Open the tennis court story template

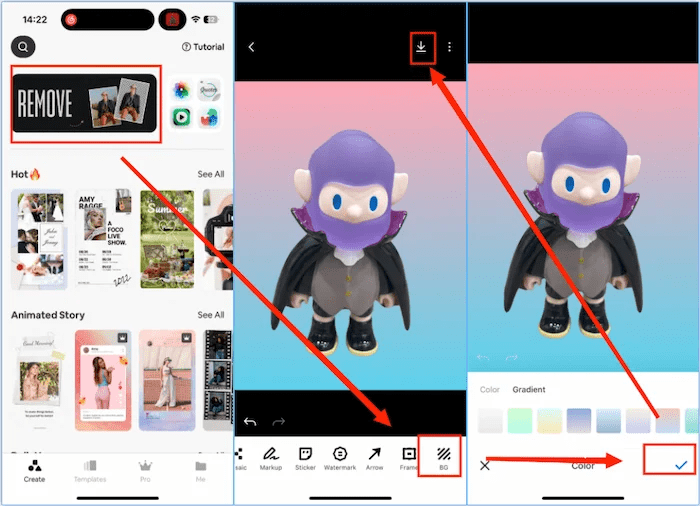tap(167, 380)
